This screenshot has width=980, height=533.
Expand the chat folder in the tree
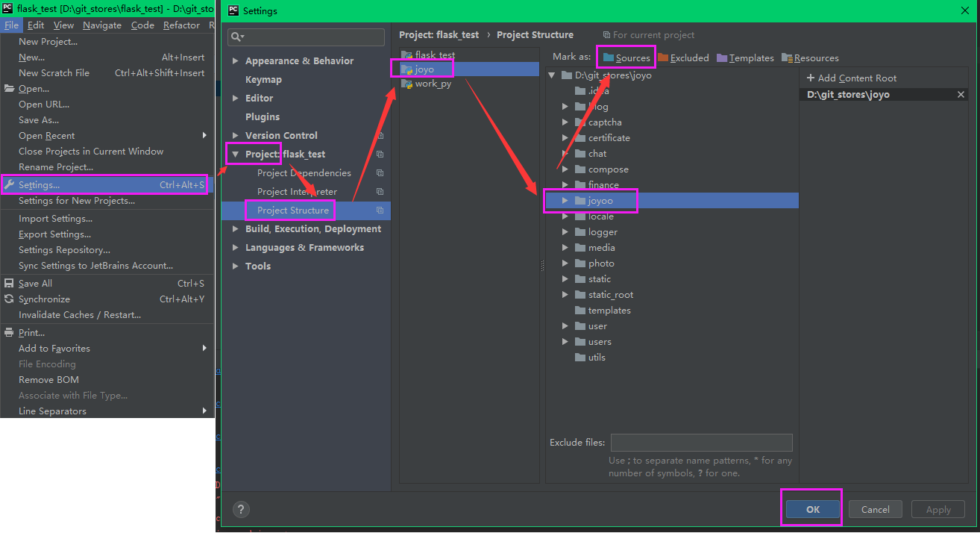565,153
